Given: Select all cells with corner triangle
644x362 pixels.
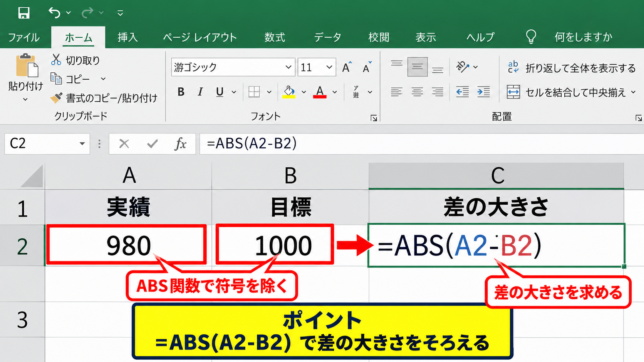Looking at the screenshot, I should (x=32, y=176).
